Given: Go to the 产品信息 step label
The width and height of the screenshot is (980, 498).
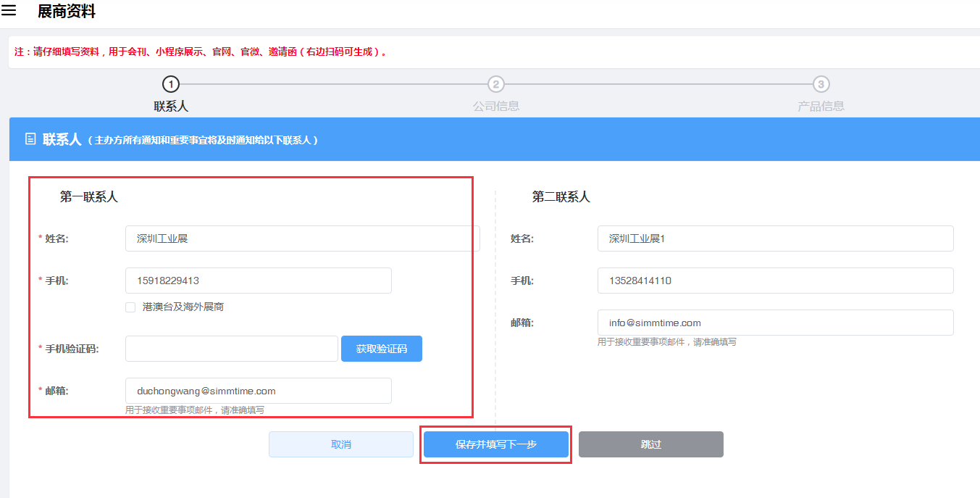Looking at the screenshot, I should pos(821,106).
